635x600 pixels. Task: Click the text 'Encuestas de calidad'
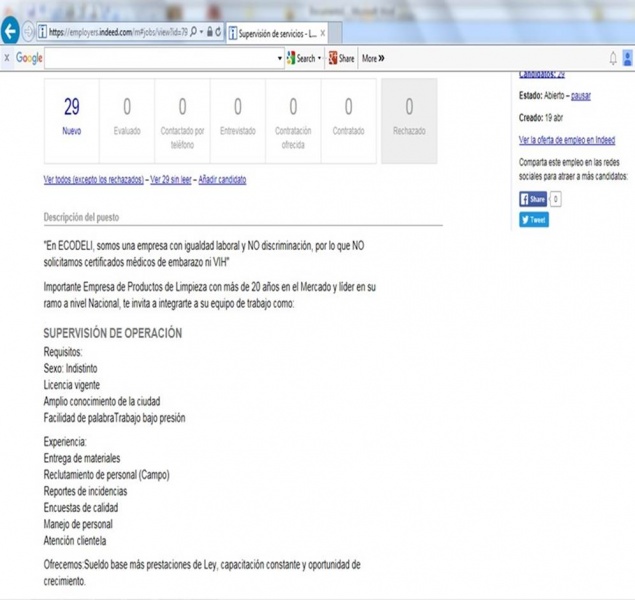click(x=81, y=508)
